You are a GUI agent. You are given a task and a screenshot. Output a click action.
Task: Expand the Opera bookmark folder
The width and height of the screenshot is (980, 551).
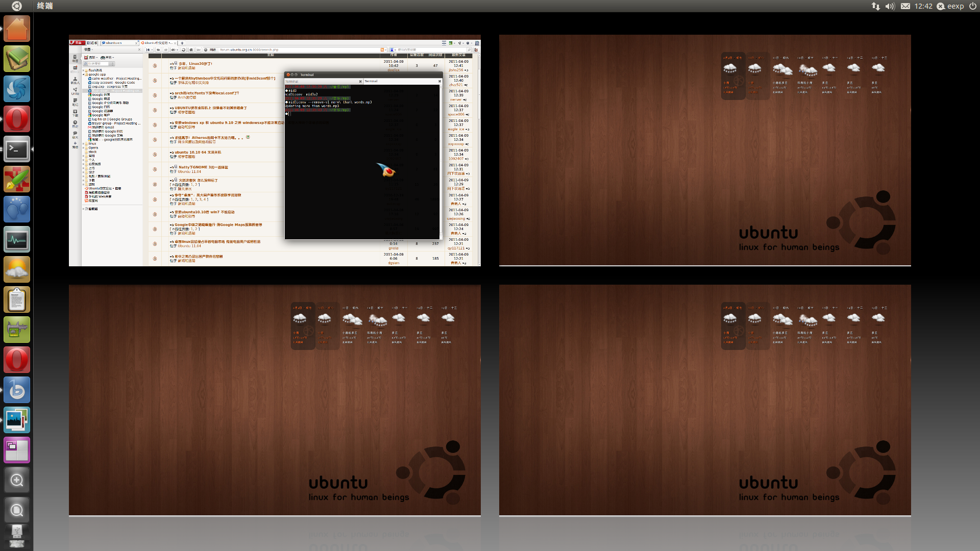(84, 148)
